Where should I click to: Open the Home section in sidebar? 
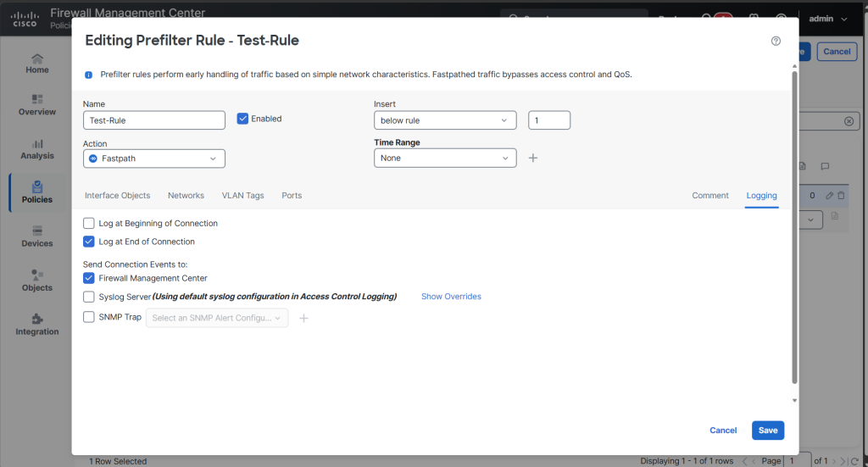(37, 64)
